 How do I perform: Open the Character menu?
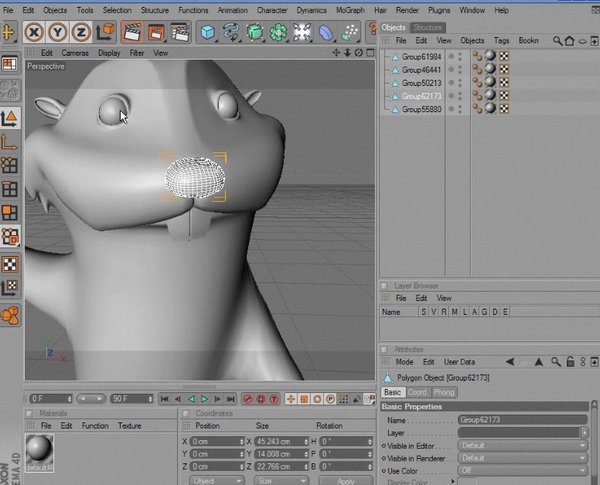[x=272, y=10]
